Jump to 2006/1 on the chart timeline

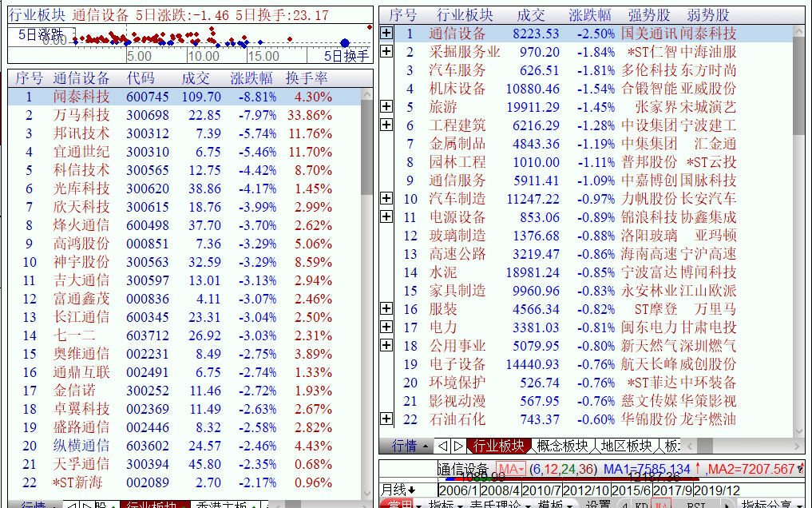pyautogui.click(x=458, y=490)
